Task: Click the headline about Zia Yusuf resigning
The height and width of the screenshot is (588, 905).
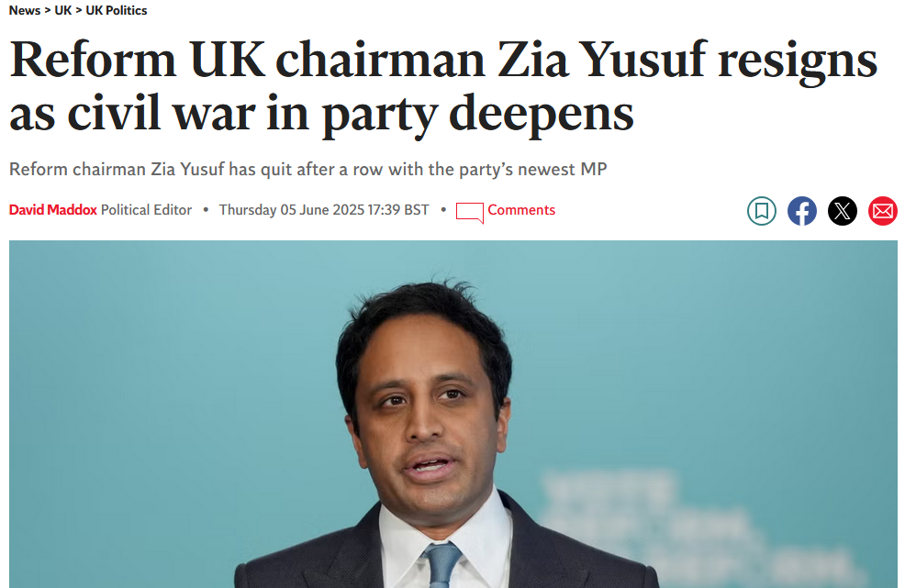Action: point(442,86)
